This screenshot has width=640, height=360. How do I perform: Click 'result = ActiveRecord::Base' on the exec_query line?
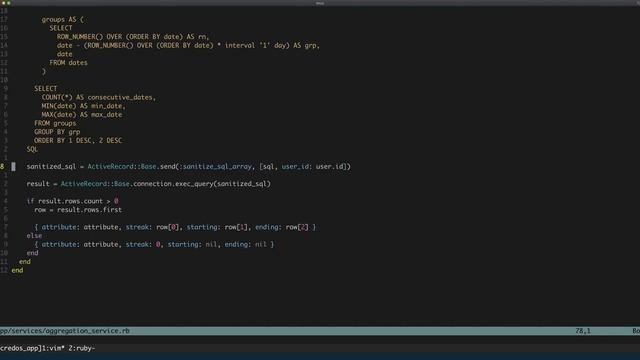point(78,184)
